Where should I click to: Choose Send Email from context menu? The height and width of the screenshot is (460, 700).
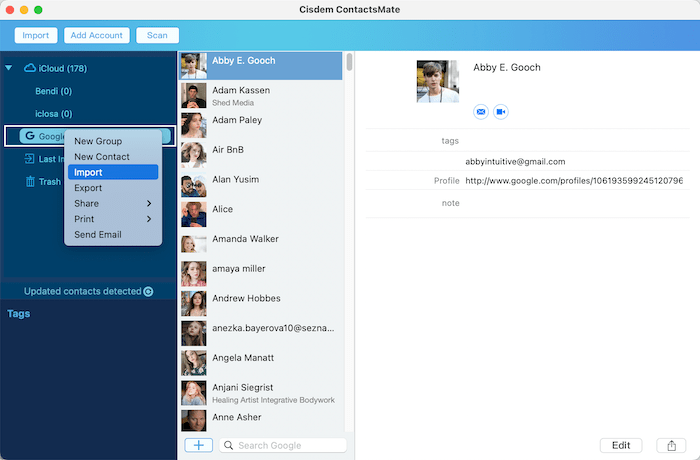pos(113,235)
